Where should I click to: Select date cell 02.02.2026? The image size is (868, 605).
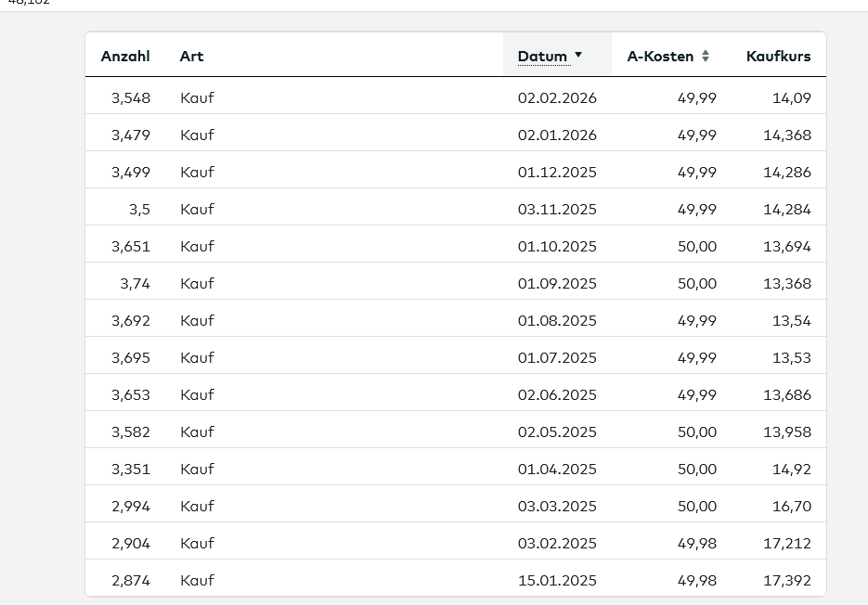point(557,98)
